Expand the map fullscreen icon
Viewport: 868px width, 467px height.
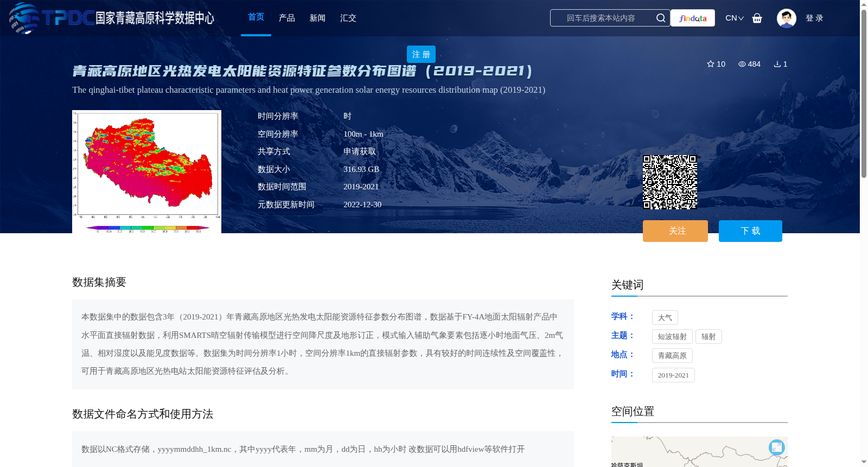(777, 447)
